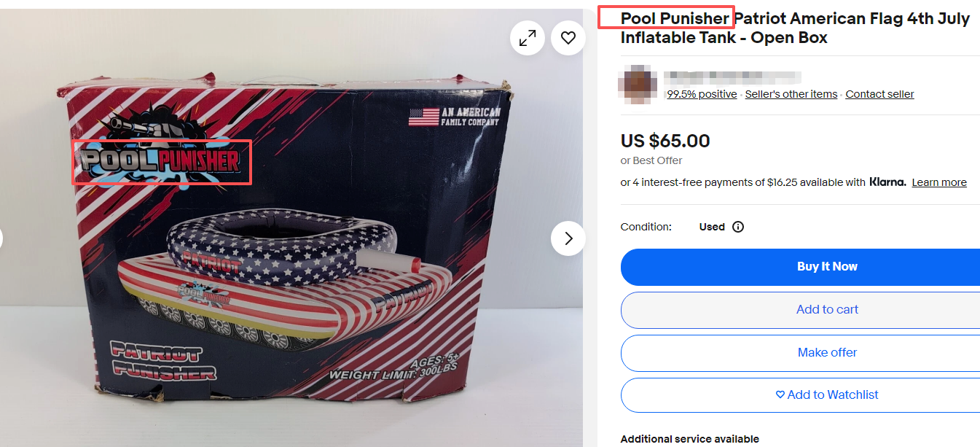Add the item to cart
This screenshot has height=447, width=980.
tap(800, 310)
